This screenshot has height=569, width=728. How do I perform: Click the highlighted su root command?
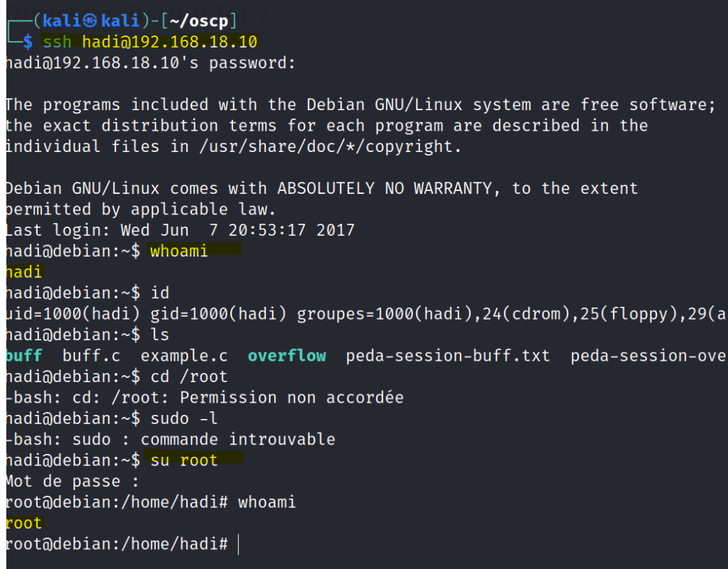[184, 460]
